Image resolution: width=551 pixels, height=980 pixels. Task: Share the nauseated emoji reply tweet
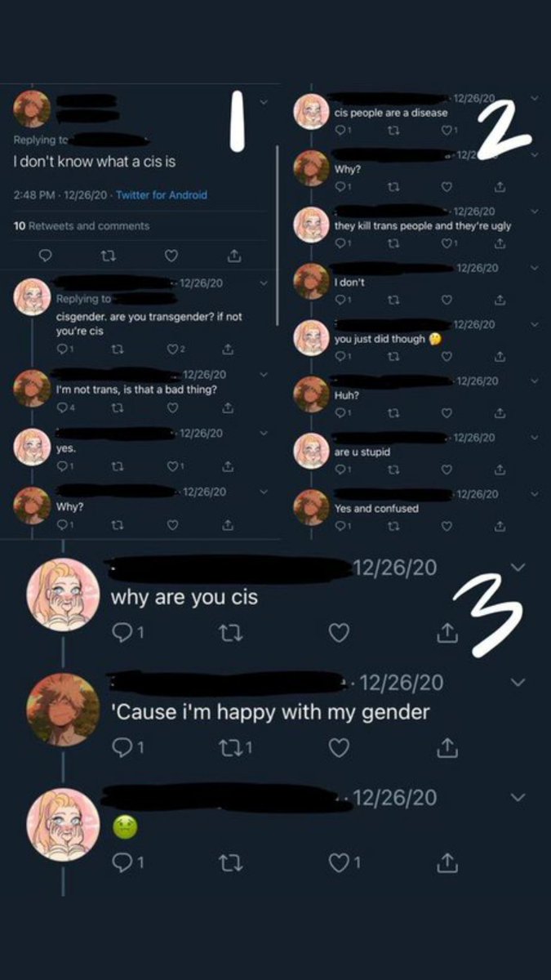447,861
